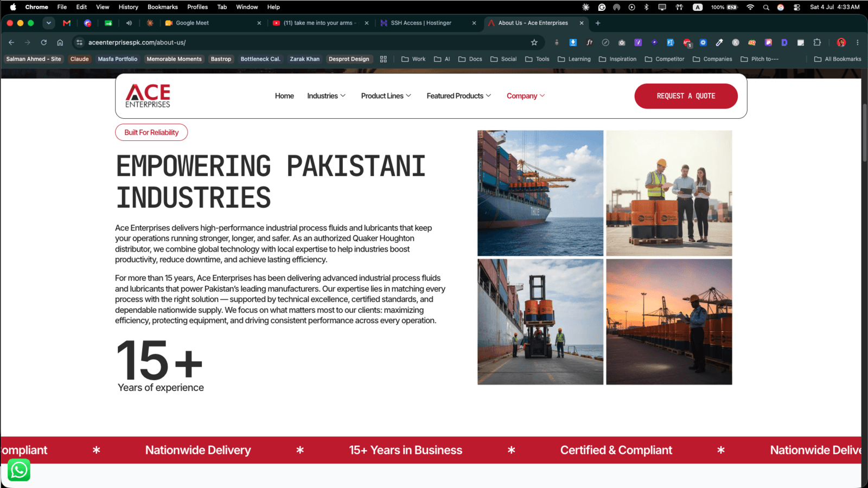
Task: Open the All Bookmarks folder
Action: pos(838,59)
